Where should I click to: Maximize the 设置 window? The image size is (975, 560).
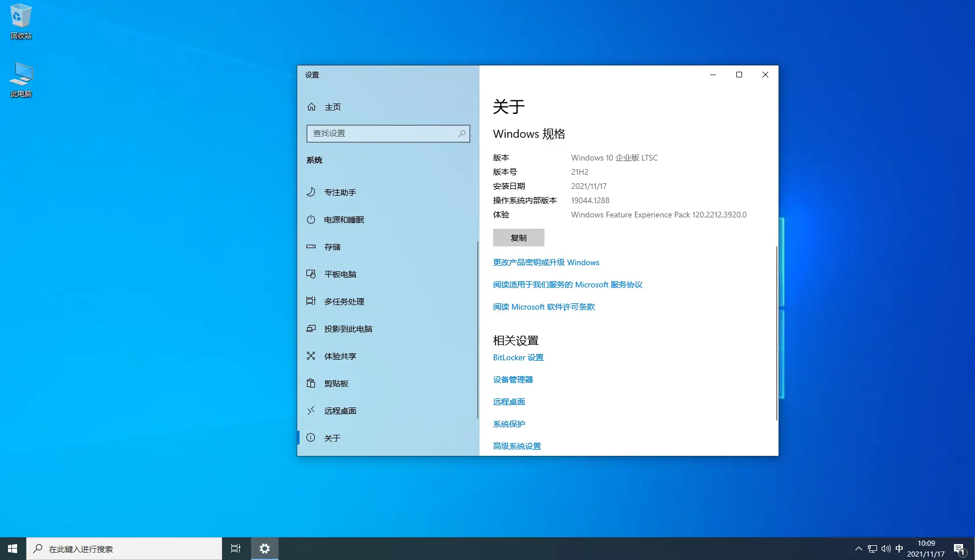click(739, 75)
